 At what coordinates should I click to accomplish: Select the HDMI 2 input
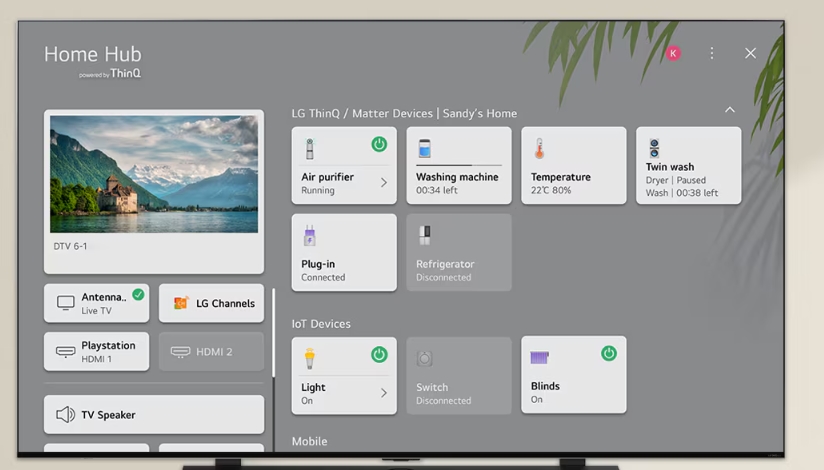(x=211, y=352)
